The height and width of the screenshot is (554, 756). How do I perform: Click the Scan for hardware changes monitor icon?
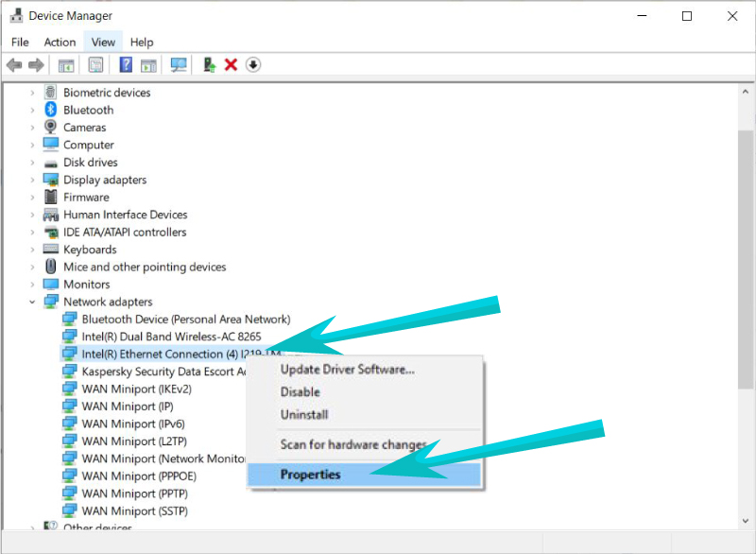pyautogui.click(x=178, y=65)
